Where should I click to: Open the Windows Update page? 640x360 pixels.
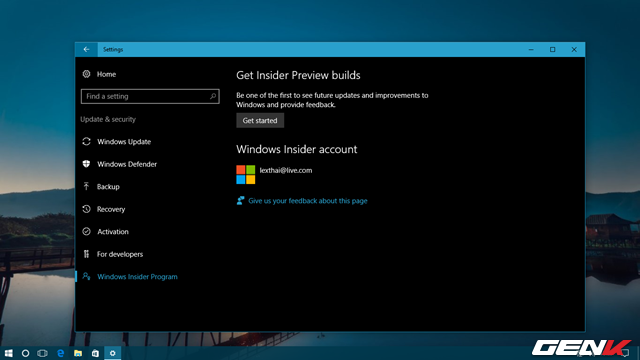pos(124,142)
